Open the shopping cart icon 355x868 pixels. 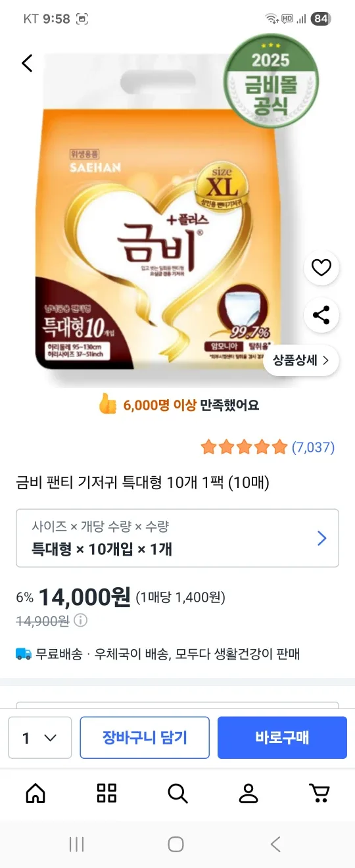click(319, 793)
